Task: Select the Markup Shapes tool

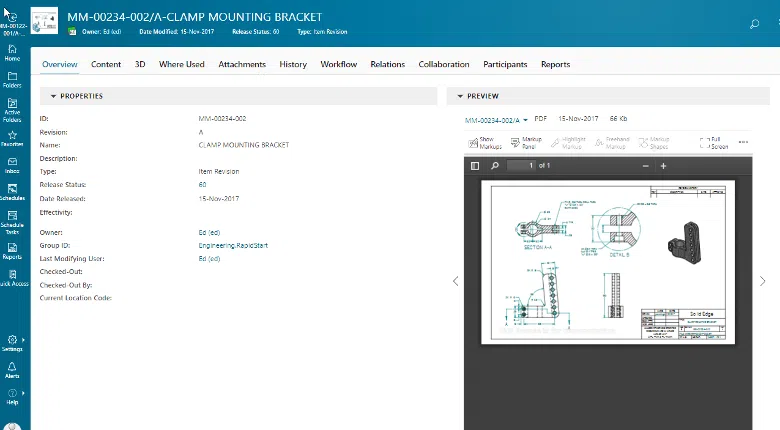Action: 654,143
